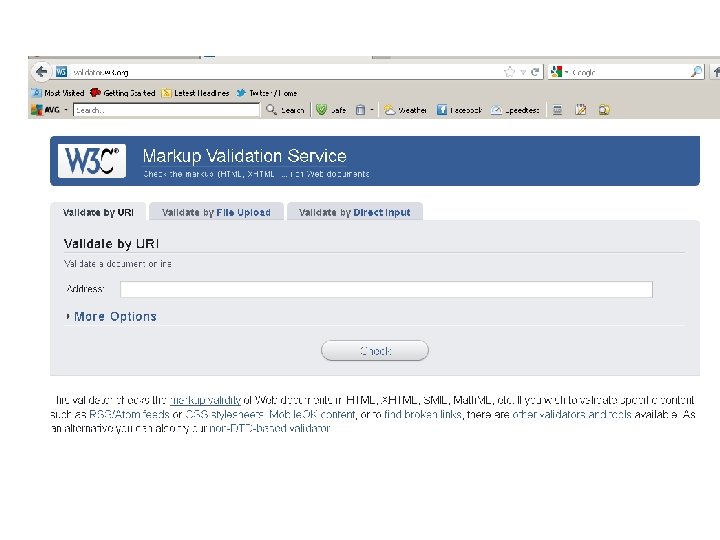Open the RSS/Atom feeds link
The height and width of the screenshot is (540, 720).
pos(129,414)
